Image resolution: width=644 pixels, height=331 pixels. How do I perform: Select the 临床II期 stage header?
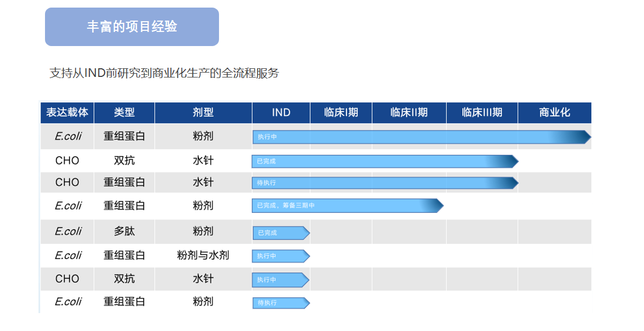409,113
